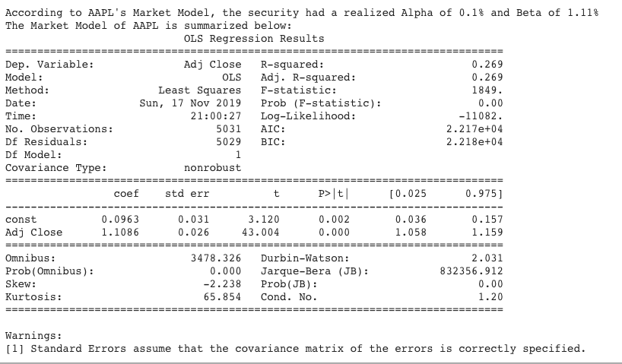Select the F-statistic value 1849.
Screen dimensions: 622x364
(487, 90)
